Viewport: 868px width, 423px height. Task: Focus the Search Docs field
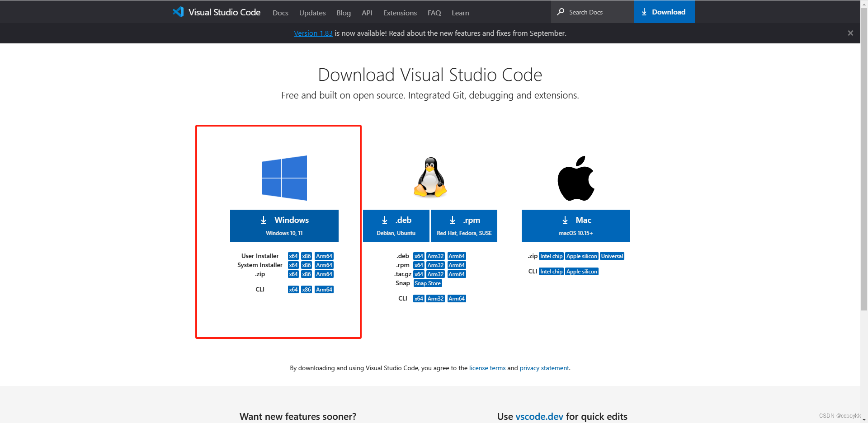[592, 12]
